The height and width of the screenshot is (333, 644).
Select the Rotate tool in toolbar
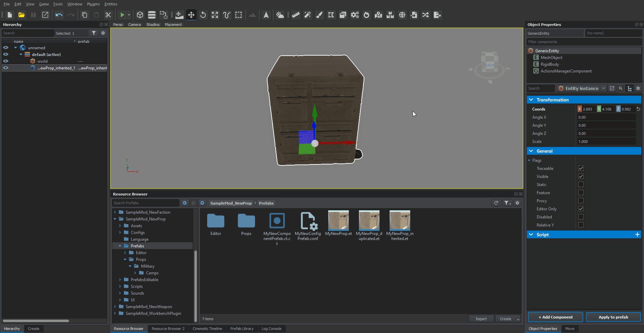[203, 15]
